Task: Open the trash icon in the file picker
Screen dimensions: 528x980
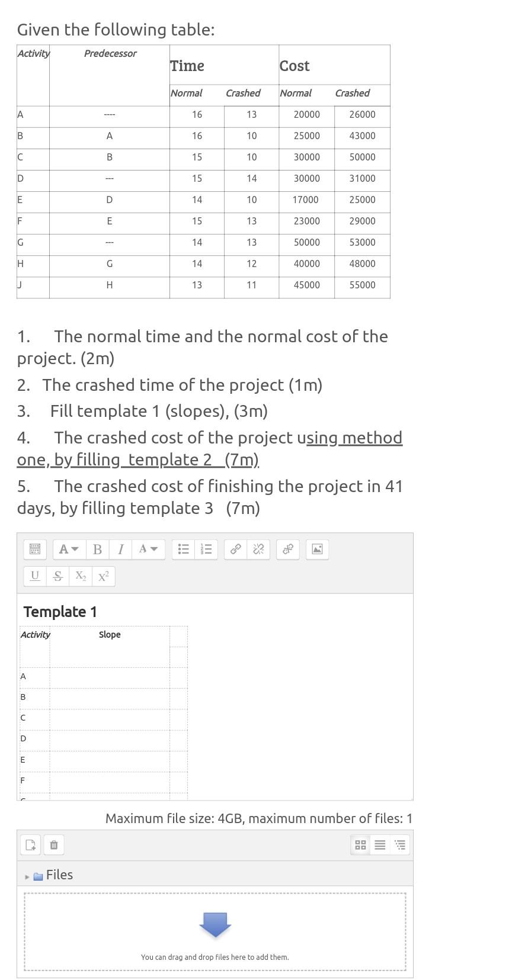Action: point(53,845)
